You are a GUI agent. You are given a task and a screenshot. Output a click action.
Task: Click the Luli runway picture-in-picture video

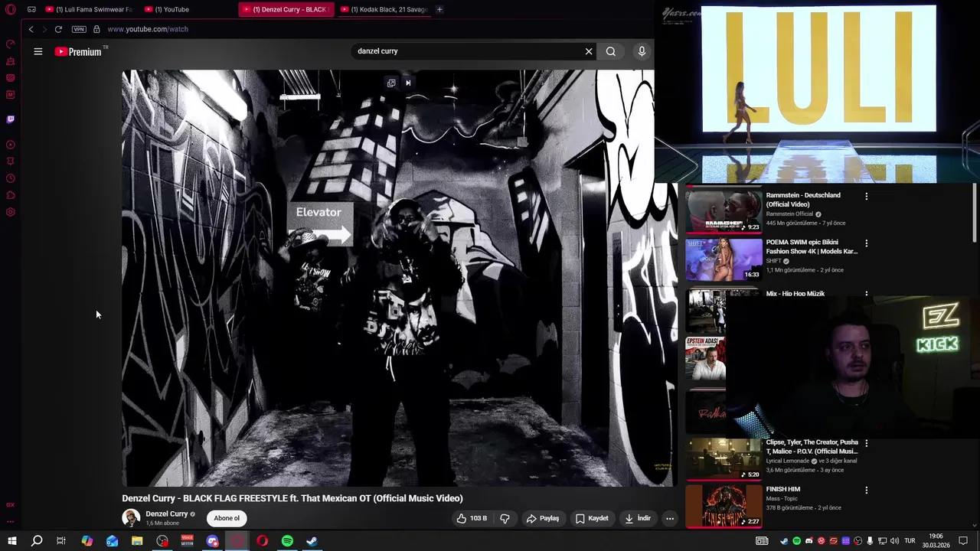(818, 92)
